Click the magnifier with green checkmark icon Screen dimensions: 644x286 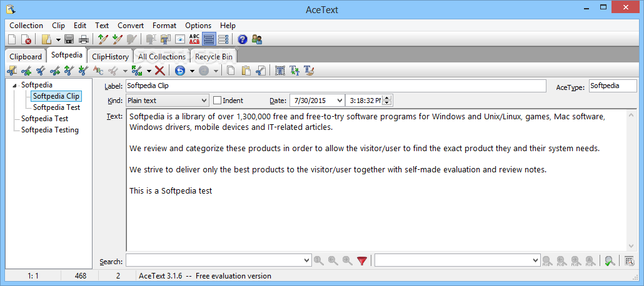(x=610, y=260)
